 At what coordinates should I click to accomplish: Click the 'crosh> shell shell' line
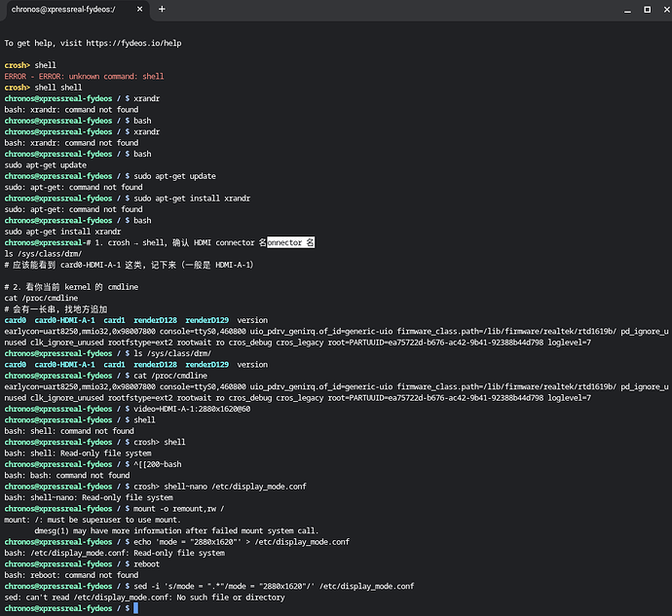(43, 88)
